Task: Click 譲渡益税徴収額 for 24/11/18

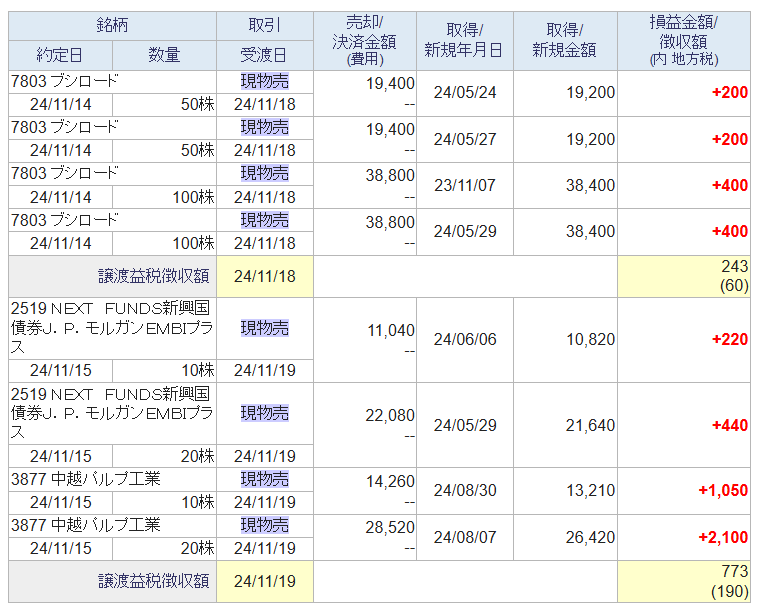Action: [153, 277]
